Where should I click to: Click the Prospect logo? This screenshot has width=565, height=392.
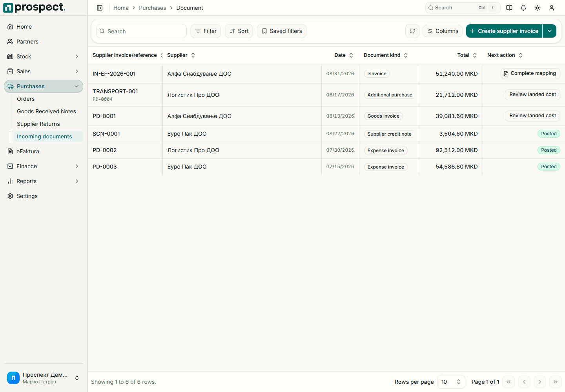tap(34, 7)
